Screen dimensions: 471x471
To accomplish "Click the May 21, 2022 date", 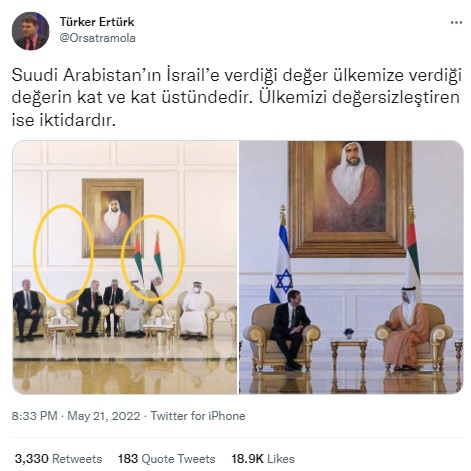I will pyautogui.click(x=104, y=416).
